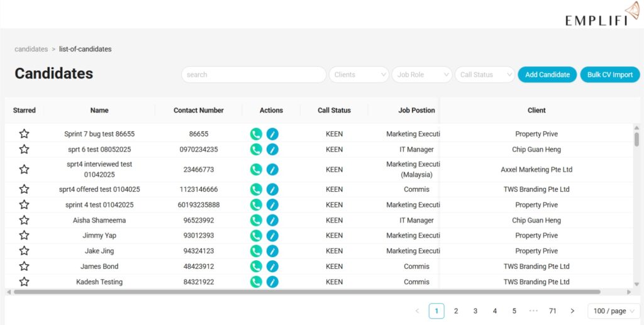Open the Clients filter dropdown
This screenshot has width=644, height=325.
tap(359, 75)
